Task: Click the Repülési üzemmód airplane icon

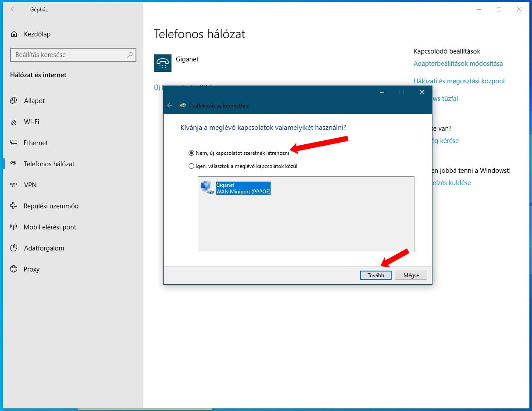Action: click(14, 206)
